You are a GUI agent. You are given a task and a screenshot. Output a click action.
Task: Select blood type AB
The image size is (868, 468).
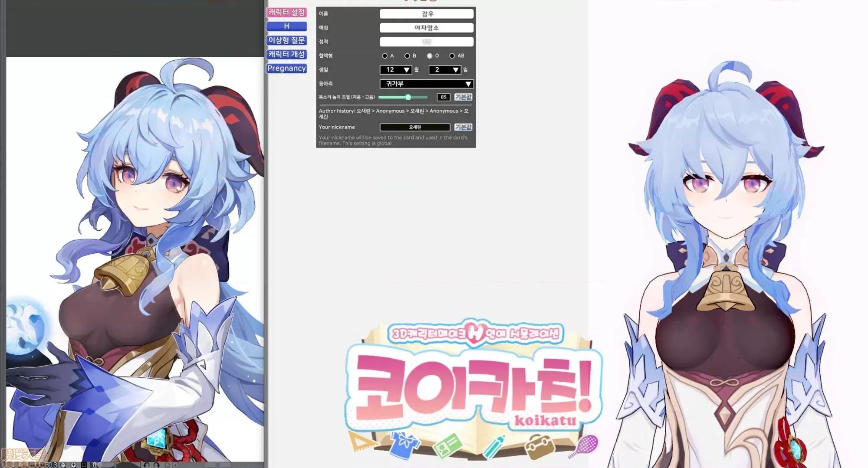(x=452, y=56)
